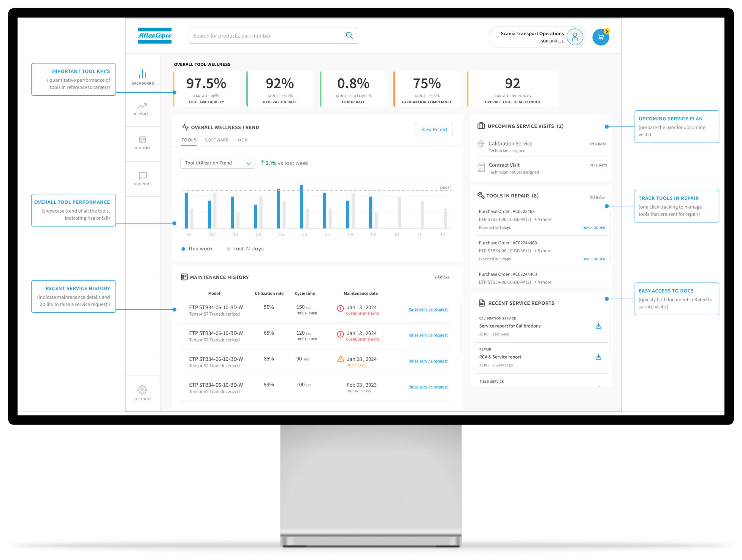Click the Scania Transport Operations profile icon
Screen dimensions: 742x560
(575, 37)
